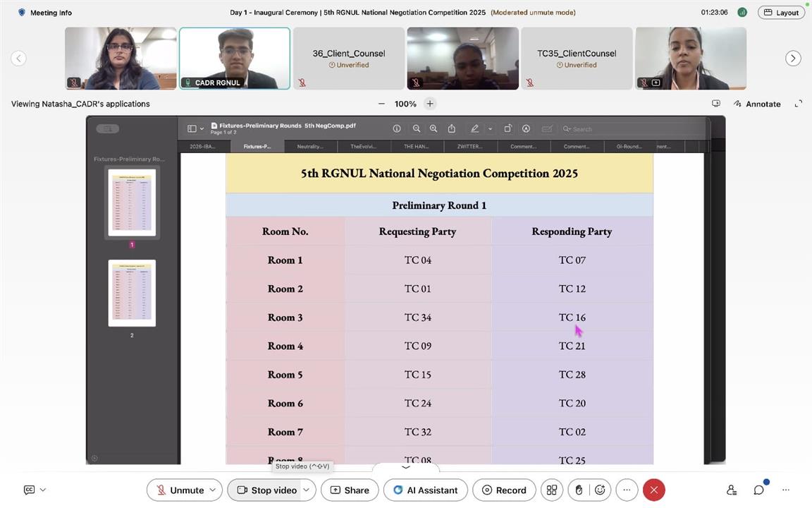This screenshot has height=508, width=812.
Task: Expand audio options arrow beside Unmute
Action: click(x=212, y=490)
